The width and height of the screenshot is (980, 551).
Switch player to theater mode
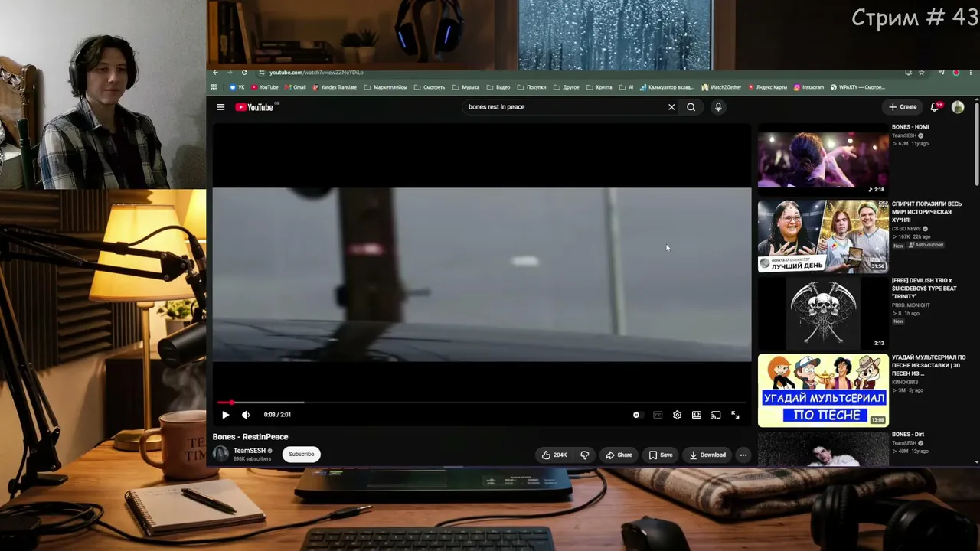point(697,415)
